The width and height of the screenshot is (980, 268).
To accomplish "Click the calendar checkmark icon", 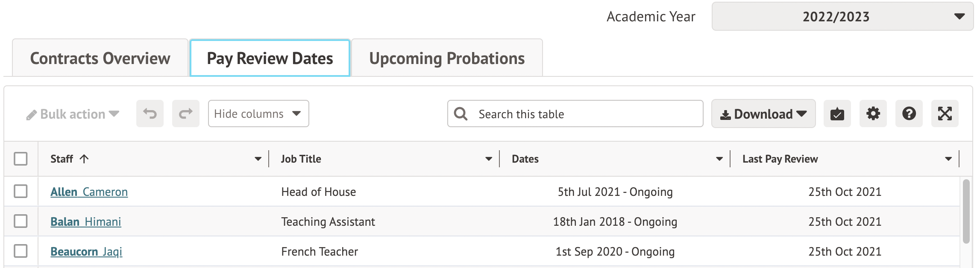I will (837, 114).
